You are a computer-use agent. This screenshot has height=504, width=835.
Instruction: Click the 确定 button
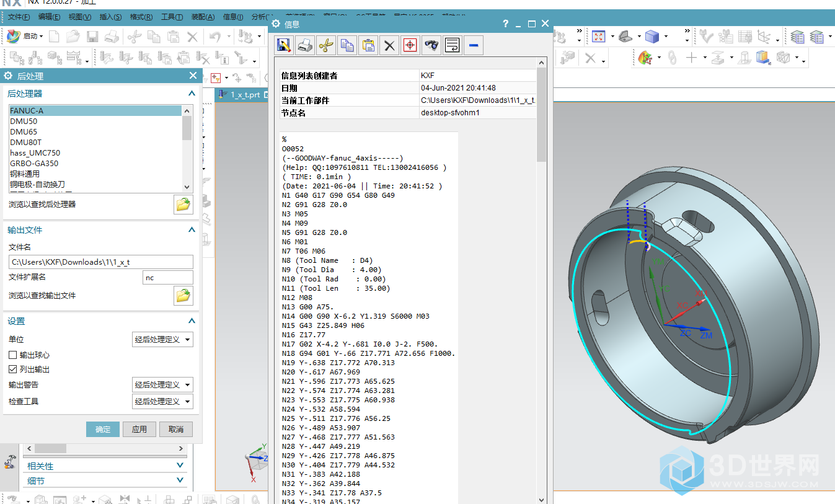coord(103,429)
